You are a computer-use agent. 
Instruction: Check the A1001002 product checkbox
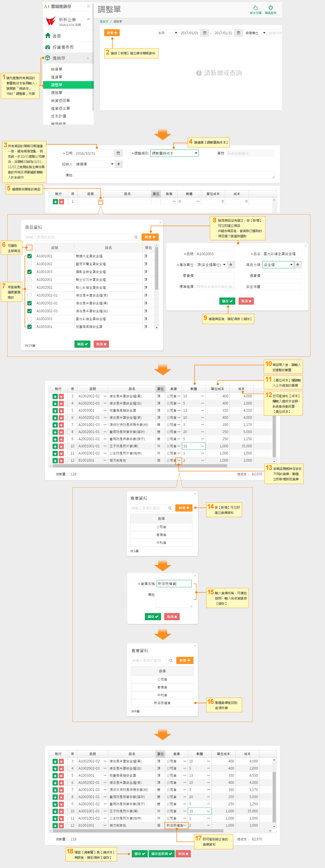coord(30,264)
